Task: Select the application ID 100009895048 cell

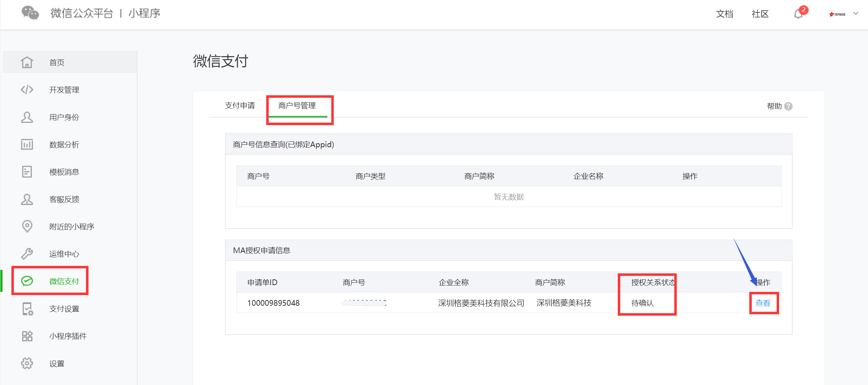Action: click(273, 303)
